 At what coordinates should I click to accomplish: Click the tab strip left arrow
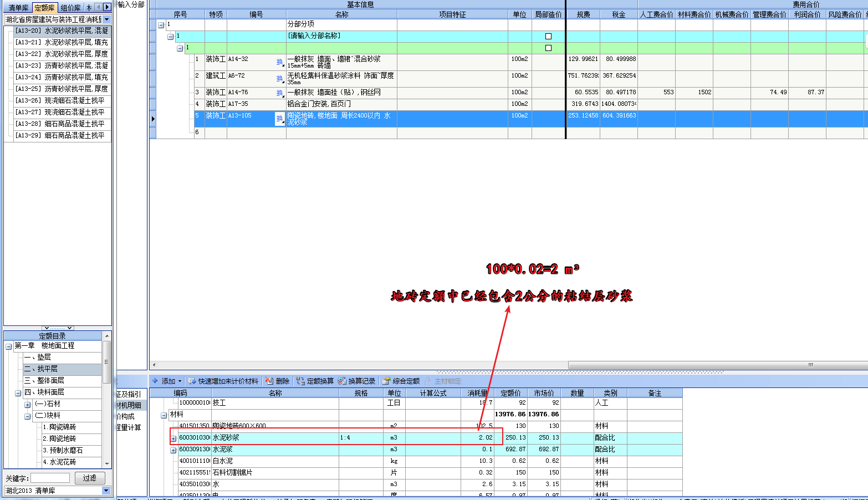[98, 7]
